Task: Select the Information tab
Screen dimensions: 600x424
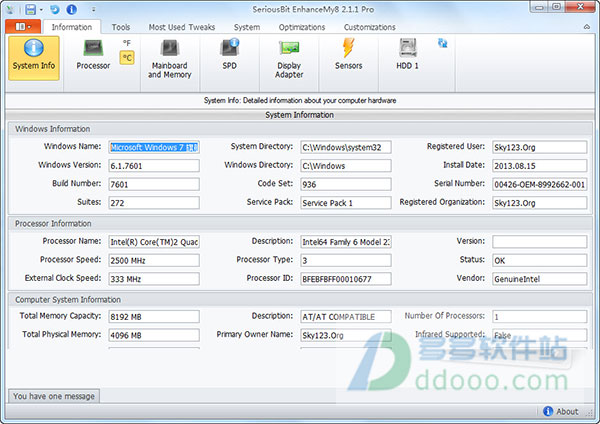Action: [72, 27]
